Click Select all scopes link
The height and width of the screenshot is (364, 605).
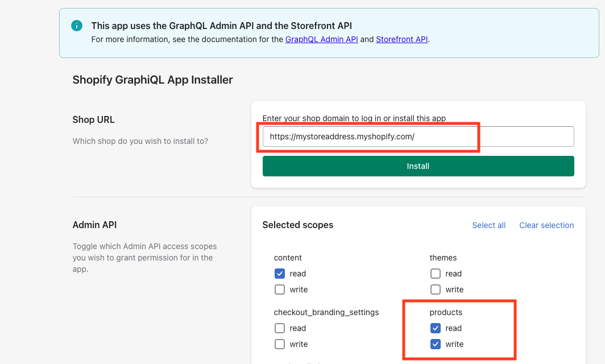point(488,225)
